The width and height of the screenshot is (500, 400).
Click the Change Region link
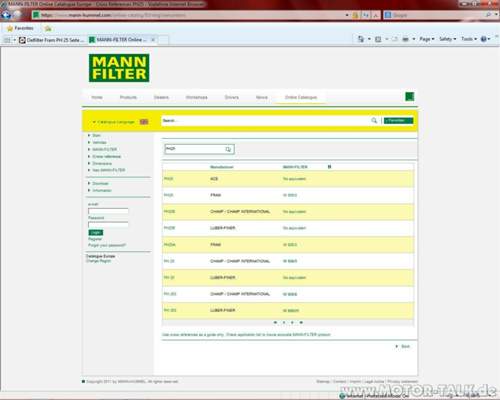coord(98,261)
